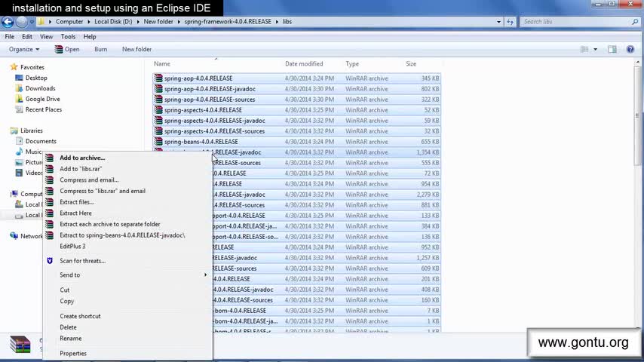644x362 pixels.
Task: Click the Refresh button beside the address bar
Action: coord(510,22)
